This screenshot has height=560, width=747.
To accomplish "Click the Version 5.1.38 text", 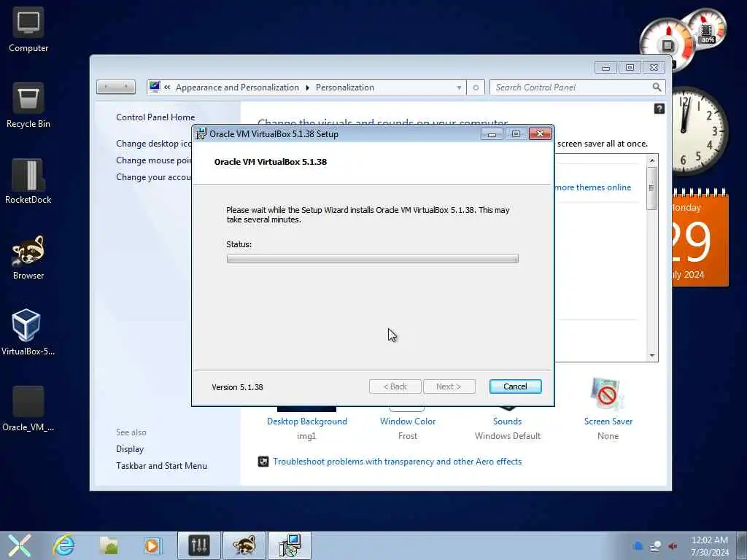I will 237,387.
